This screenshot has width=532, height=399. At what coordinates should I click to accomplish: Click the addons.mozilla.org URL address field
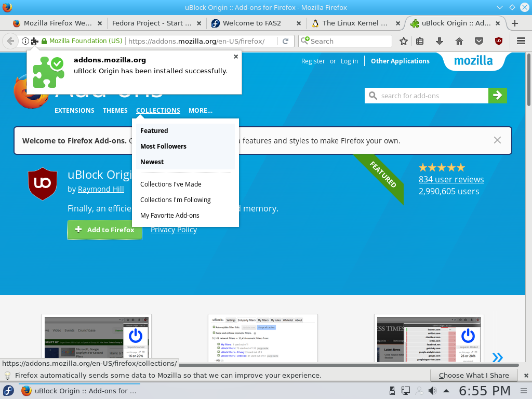coord(202,41)
